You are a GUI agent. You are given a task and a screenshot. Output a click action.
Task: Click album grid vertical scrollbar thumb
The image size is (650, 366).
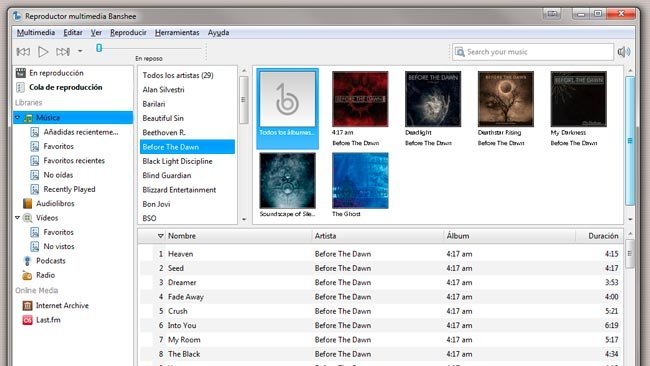point(630,141)
